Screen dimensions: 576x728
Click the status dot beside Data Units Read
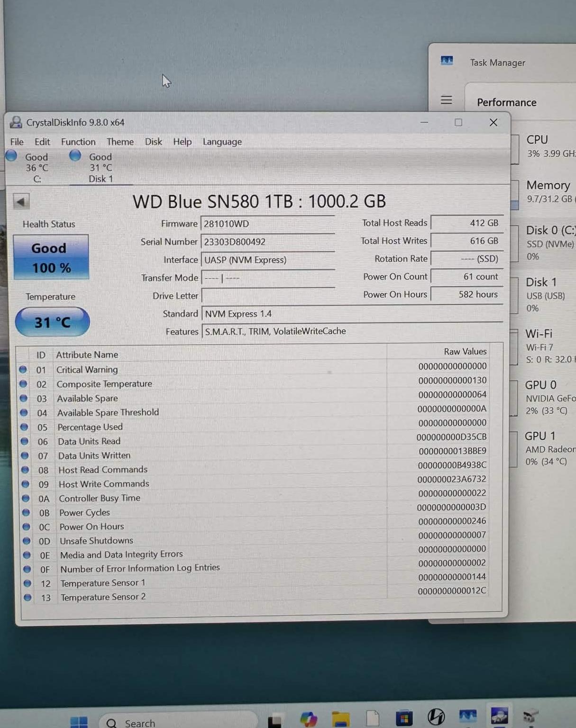25,441
